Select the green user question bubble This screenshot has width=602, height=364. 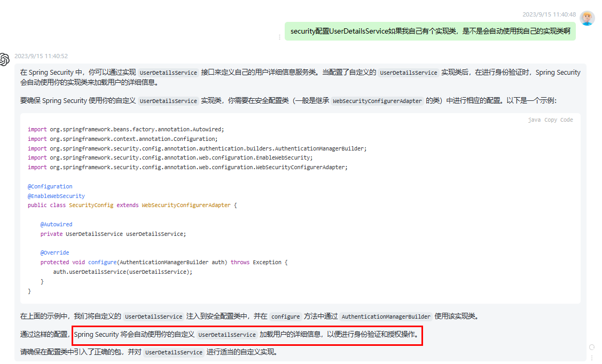point(430,31)
